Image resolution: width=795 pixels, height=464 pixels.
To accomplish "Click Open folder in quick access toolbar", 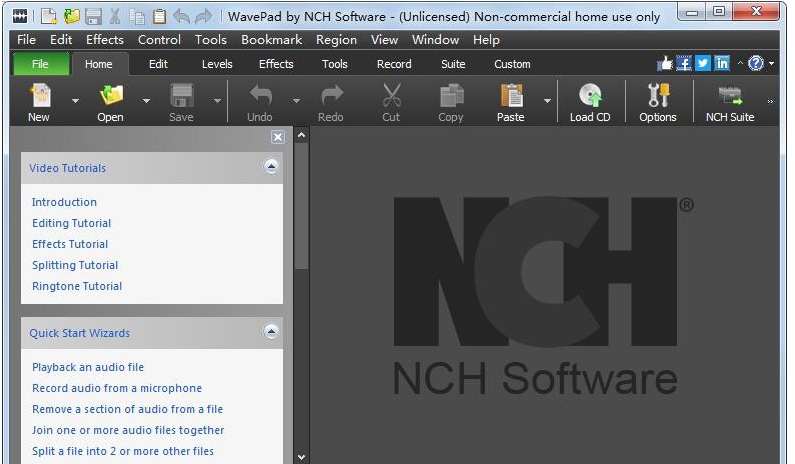I will tap(71, 16).
